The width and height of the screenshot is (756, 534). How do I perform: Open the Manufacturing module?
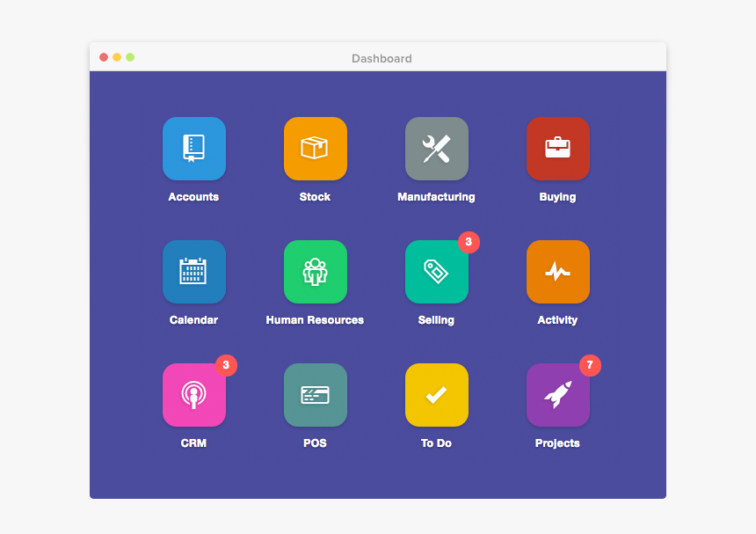pyautogui.click(x=436, y=149)
